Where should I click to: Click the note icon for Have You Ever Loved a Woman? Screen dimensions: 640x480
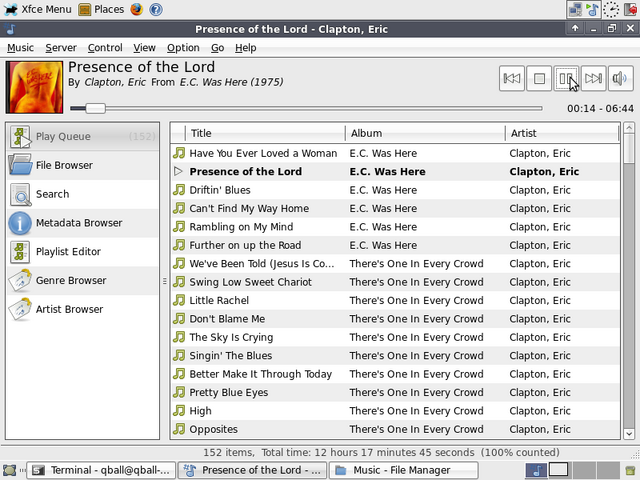click(179, 153)
